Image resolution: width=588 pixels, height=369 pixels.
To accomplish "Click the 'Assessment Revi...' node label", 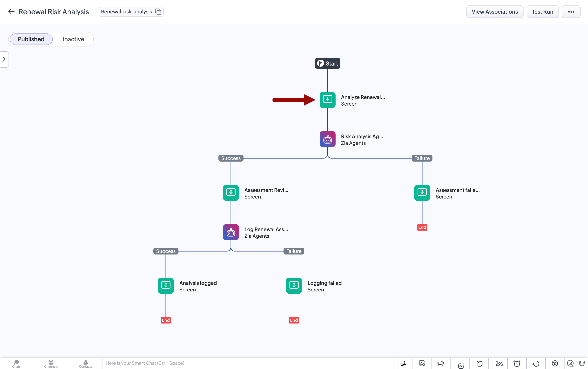I will [x=266, y=190].
